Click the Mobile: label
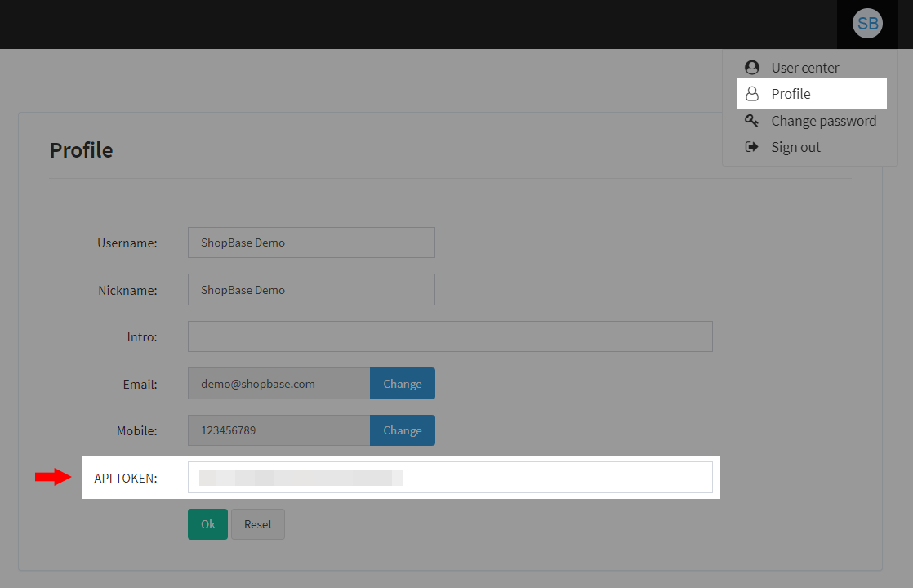The height and width of the screenshot is (588, 913). pos(137,431)
